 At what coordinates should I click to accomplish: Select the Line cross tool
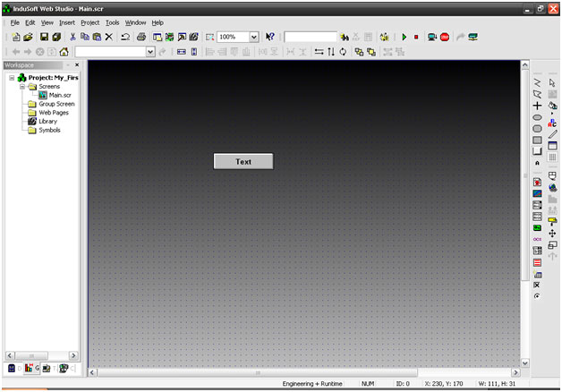[537, 106]
